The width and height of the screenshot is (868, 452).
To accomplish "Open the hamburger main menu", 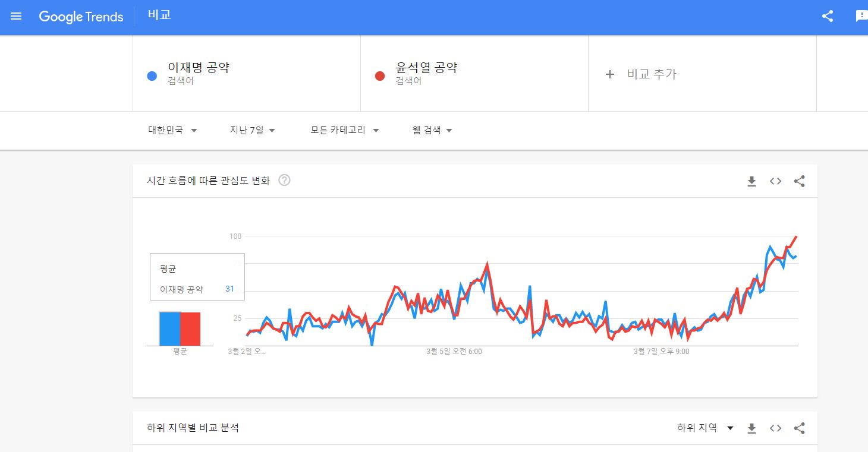I will pos(16,17).
